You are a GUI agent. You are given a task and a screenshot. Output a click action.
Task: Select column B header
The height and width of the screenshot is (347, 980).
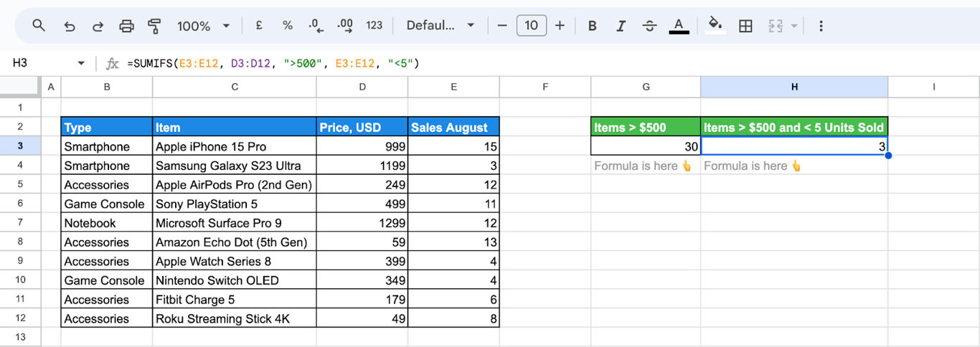coord(107,87)
